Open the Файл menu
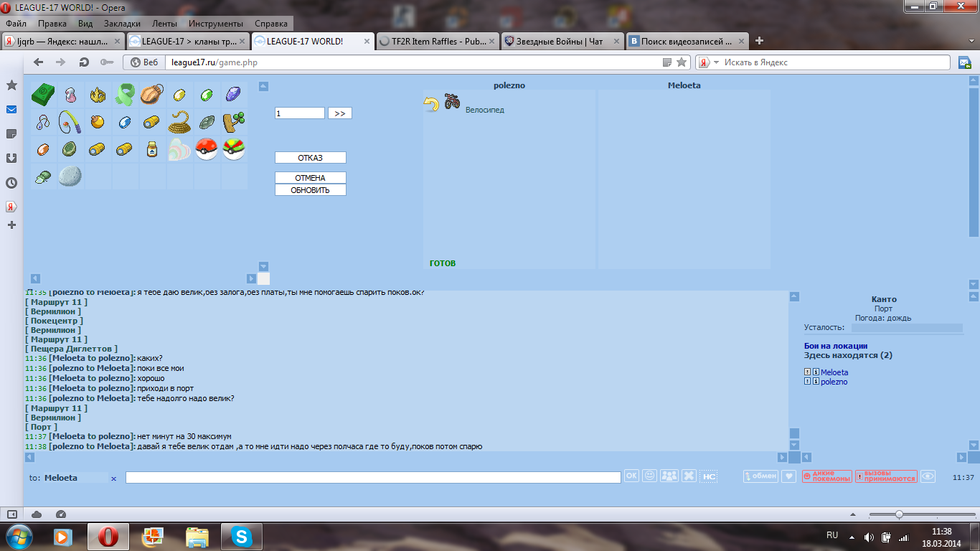The height and width of the screenshot is (551, 980). (x=16, y=23)
